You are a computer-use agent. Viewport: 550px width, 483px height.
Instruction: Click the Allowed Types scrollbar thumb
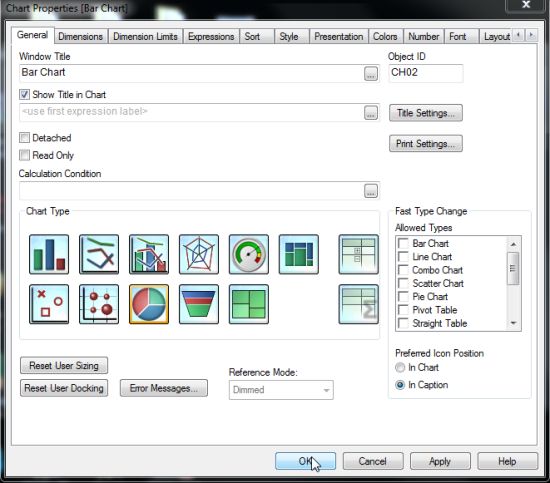pos(513,268)
